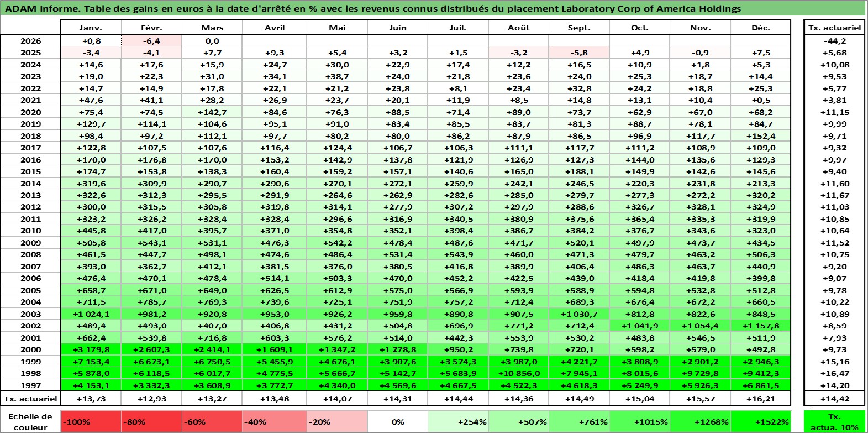The height and width of the screenshot is (433, 868).
Task: Click the +1 030,7 cell in 2003
Action: [579, 314]
